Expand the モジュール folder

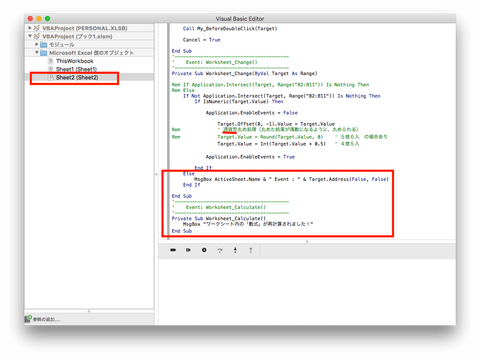[x=37, y=44]
